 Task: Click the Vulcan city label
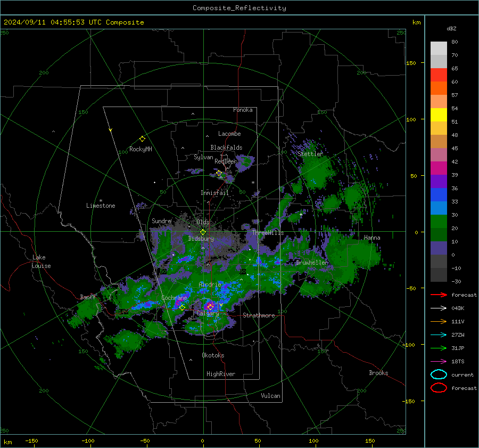(x=271, y=396)
